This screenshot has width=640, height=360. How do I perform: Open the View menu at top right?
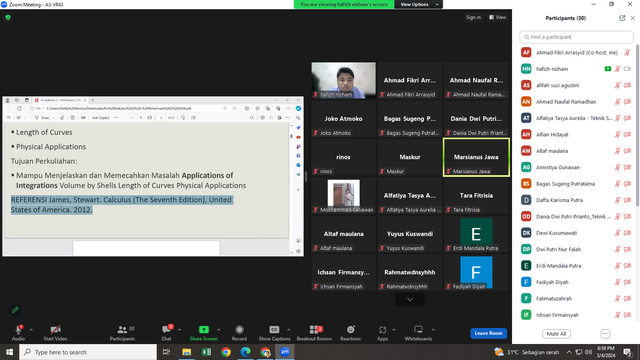[x=498, y=17]
